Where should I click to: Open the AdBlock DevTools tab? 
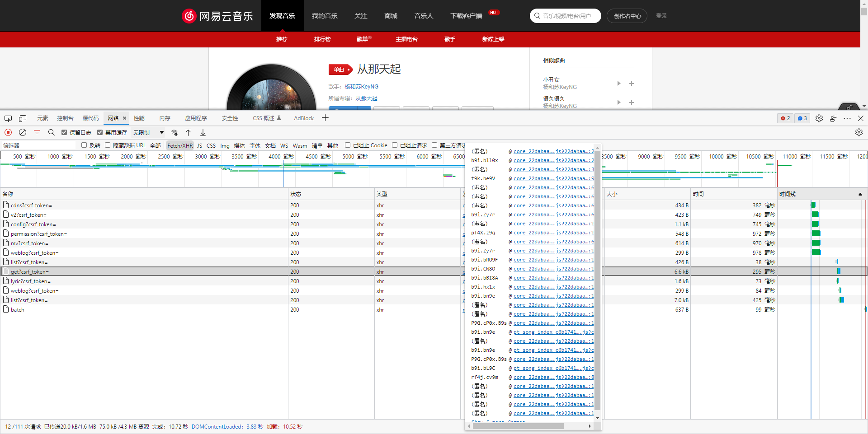pyautogui.click(x=304, y=118)
